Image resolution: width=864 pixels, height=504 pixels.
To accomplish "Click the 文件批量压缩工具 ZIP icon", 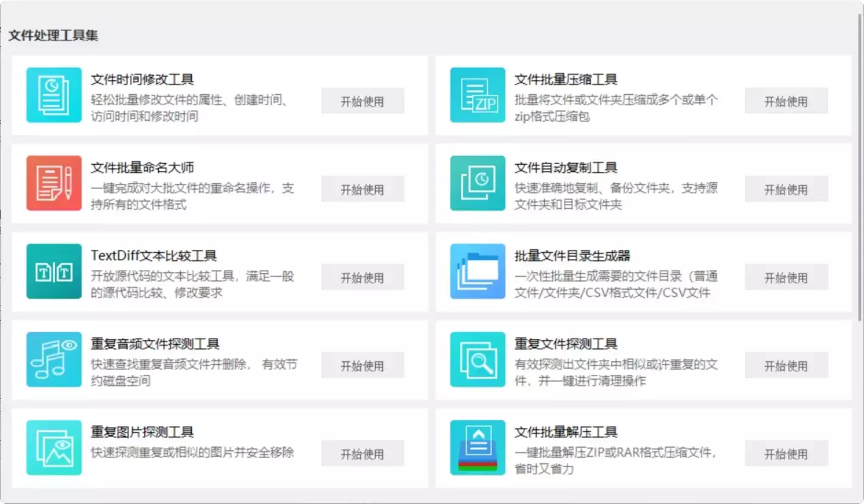I will pyautogui.click(x=477, y=95).
